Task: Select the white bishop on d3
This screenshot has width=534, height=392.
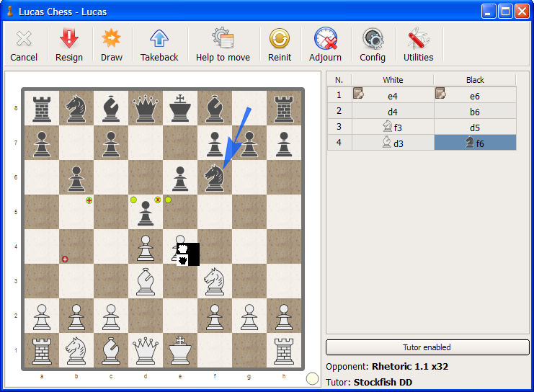Action: tap(146, 281)
